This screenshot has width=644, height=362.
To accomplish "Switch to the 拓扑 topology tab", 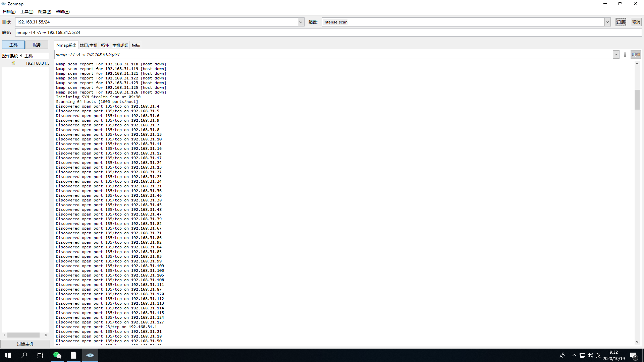I will point(105,46).
